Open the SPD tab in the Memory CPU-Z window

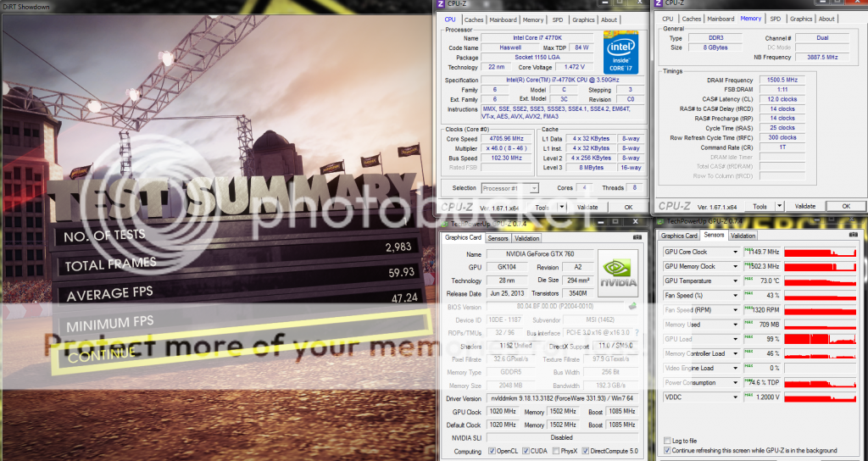(x=775, y=19)
